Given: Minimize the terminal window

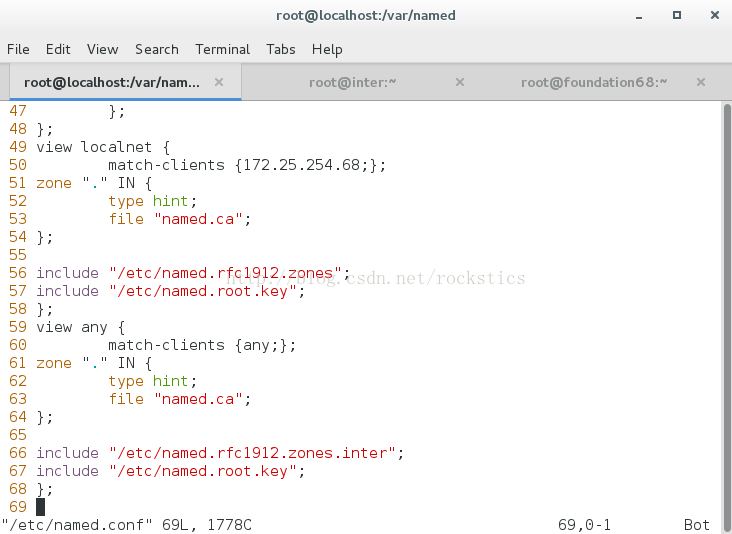Looking at the screenshot, I should 639,16.
